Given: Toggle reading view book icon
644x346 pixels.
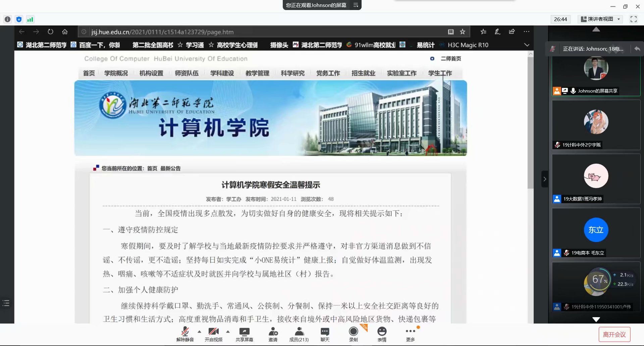Looking at the screenshot, I should click(451, 32).
